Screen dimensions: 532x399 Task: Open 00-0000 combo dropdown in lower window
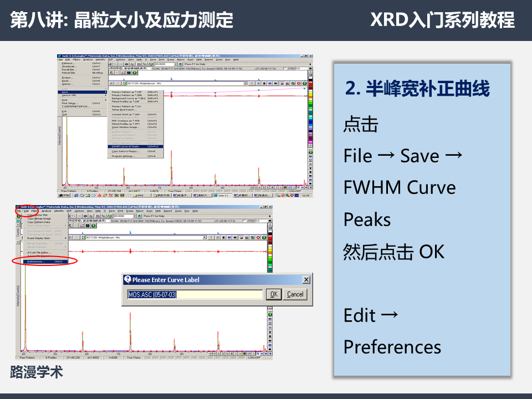click(x=134, y=216)
